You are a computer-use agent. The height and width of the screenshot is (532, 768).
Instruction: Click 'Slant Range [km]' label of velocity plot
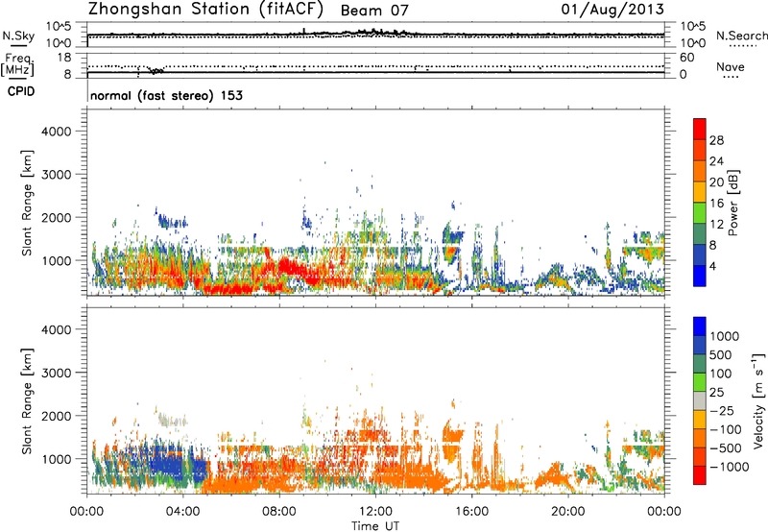pos(27,400)
